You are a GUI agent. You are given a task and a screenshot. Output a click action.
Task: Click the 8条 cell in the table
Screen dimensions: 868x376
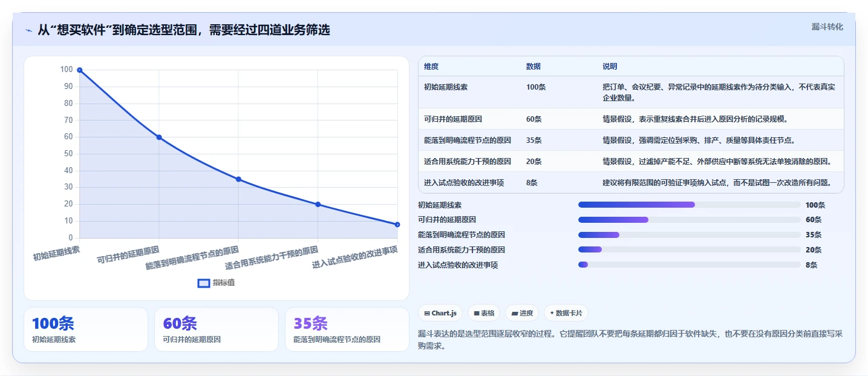(532, 183)
